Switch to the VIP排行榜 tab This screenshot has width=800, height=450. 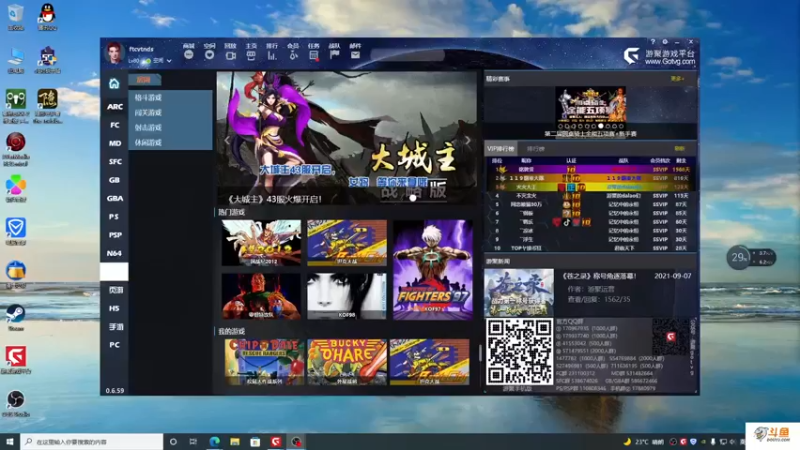tap(501, 148)
